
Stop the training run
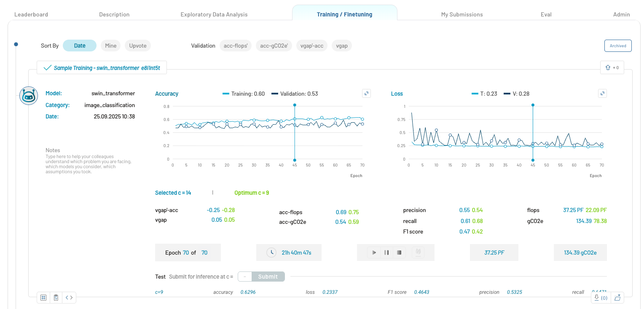[399, 253]
